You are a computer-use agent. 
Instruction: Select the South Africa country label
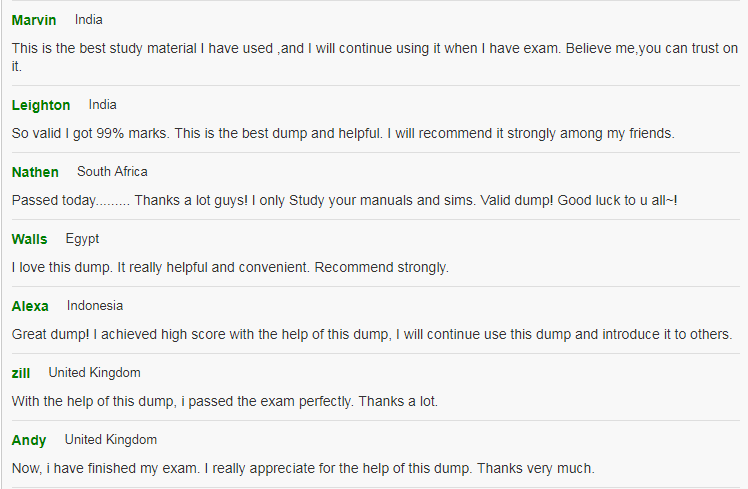[112, 171]
